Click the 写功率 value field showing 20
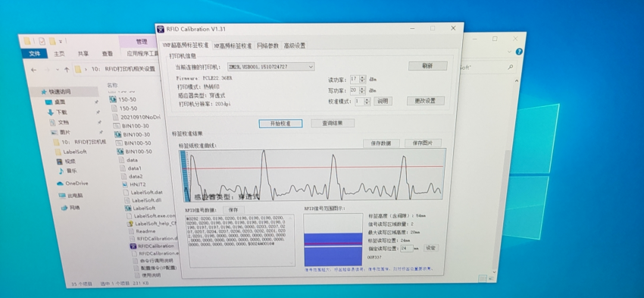The height and width of the screenshot is (298, 644). point(355,90)
